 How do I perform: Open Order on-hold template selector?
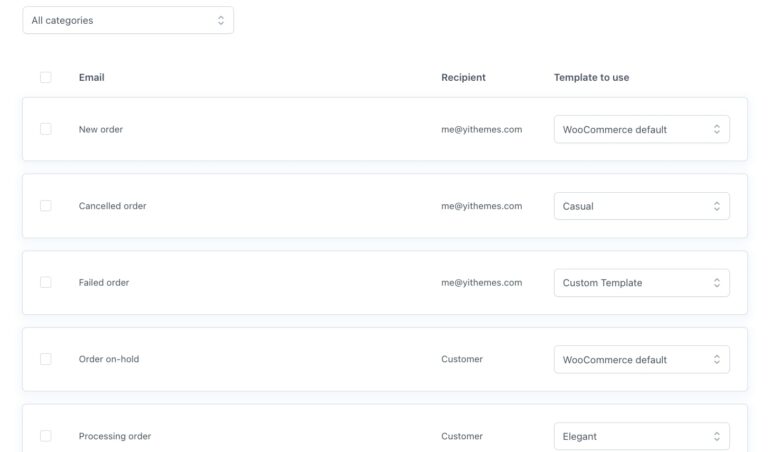click(641, 360)
